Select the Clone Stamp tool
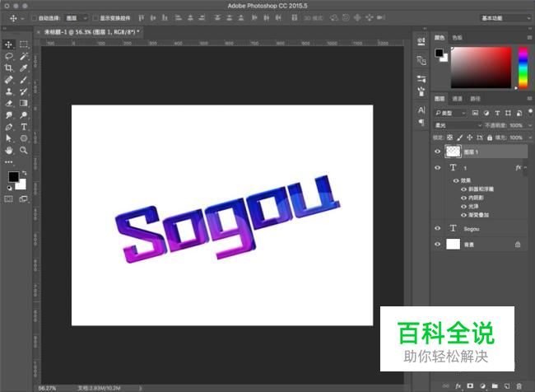535x392 pixels. click(x=8, y=91)
